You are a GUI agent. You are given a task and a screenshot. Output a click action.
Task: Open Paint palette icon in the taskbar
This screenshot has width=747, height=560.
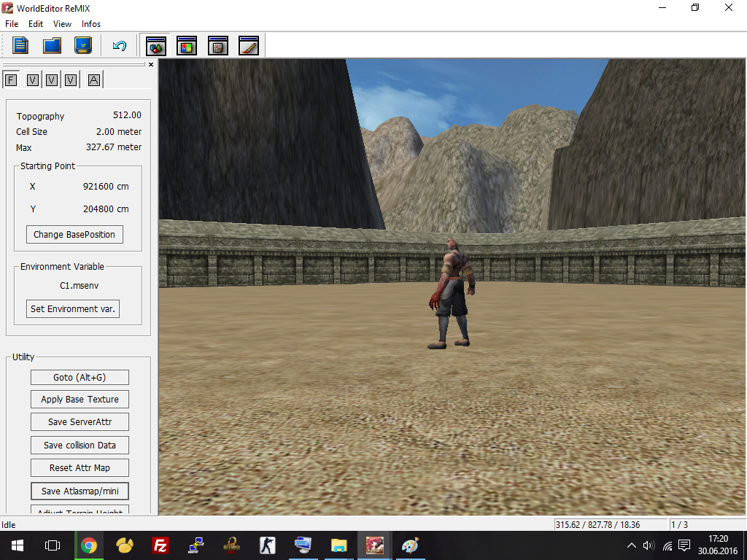(410, 545)
